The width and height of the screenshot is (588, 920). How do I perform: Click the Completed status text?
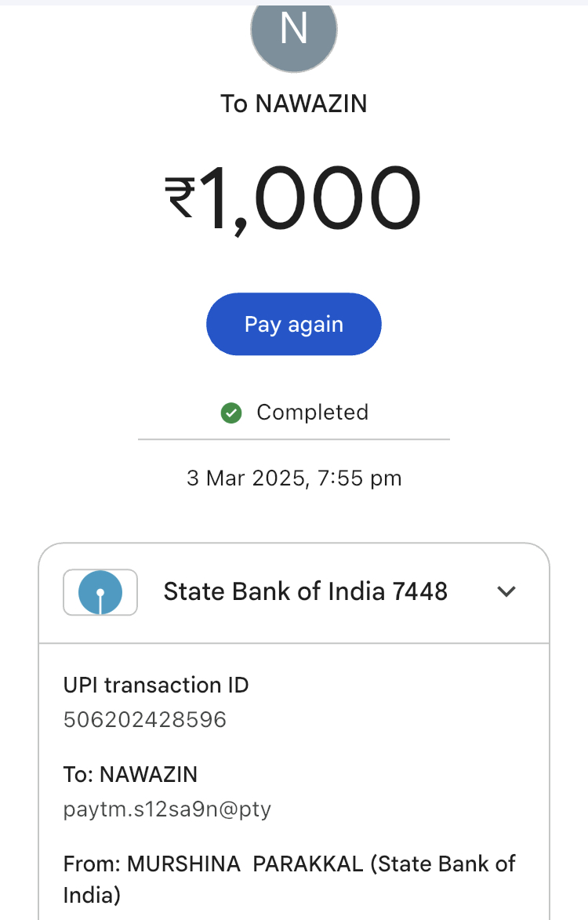coord(312,413)
